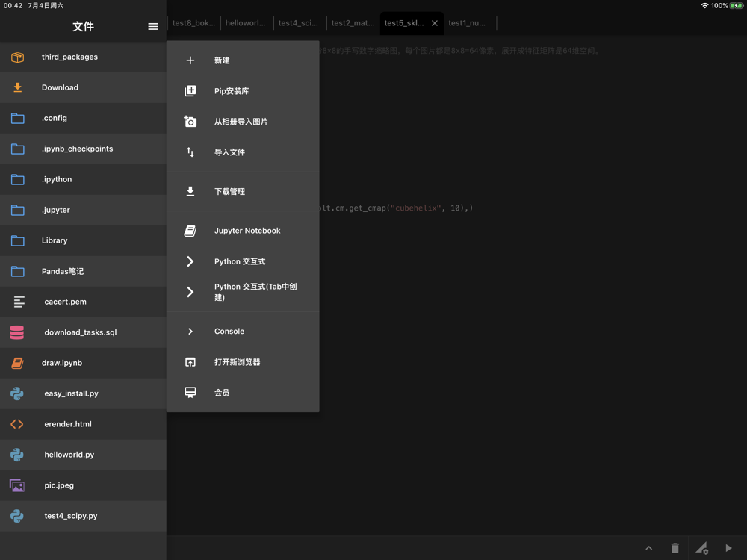This screenshot has height=560, width=747.
Task: Launch Jupyter Notebook from the menu
Action: coord(247,231)
